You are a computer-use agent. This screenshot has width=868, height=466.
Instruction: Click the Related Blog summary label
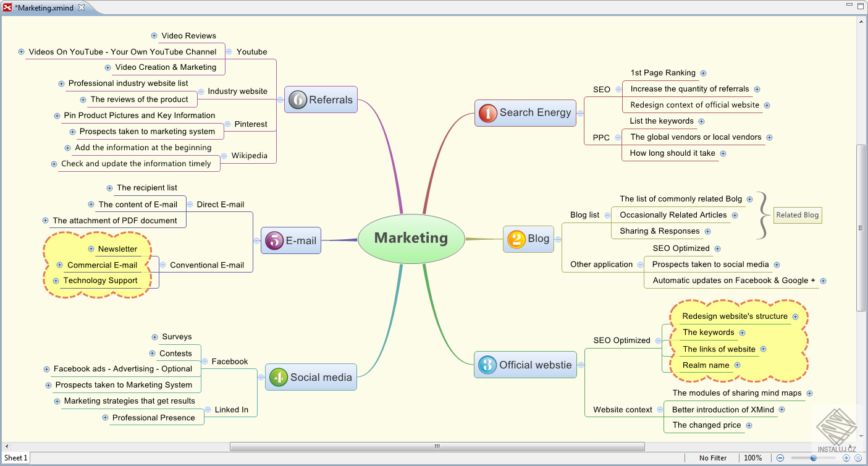(798, 215)
